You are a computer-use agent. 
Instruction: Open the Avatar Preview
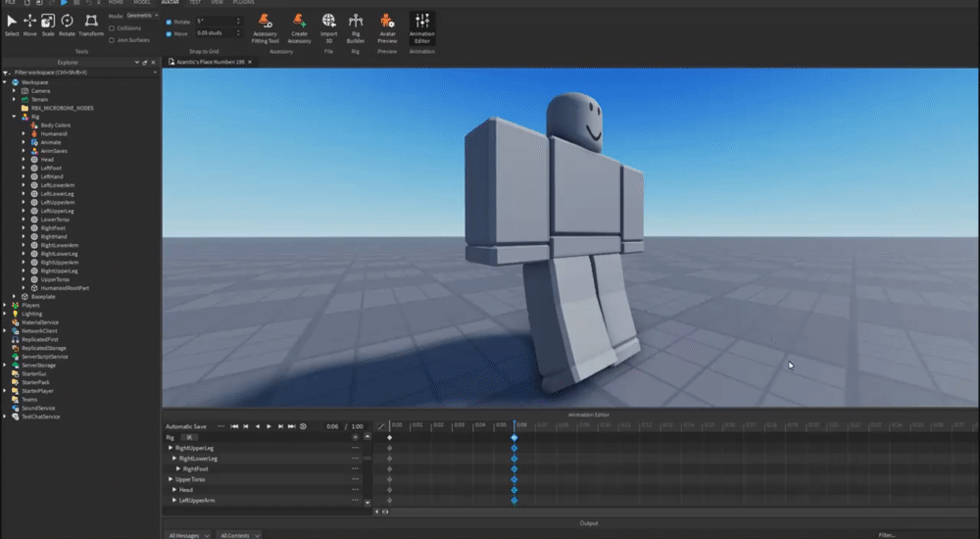point(387,22)
